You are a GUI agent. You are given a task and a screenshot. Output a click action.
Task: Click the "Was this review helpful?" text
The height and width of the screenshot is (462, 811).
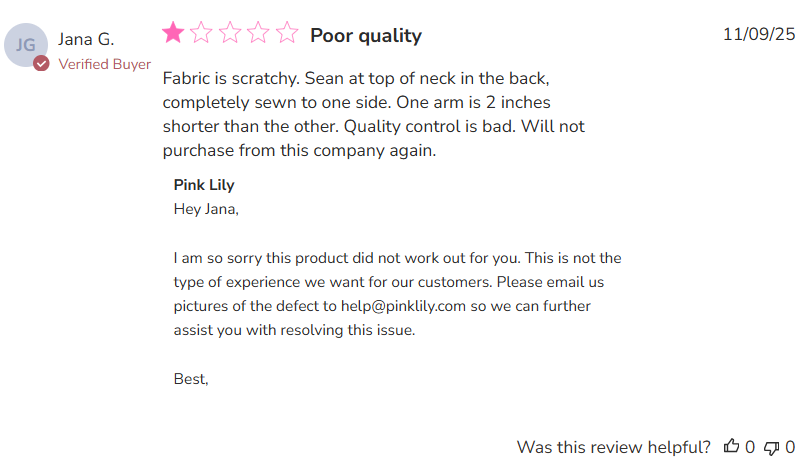614,447
